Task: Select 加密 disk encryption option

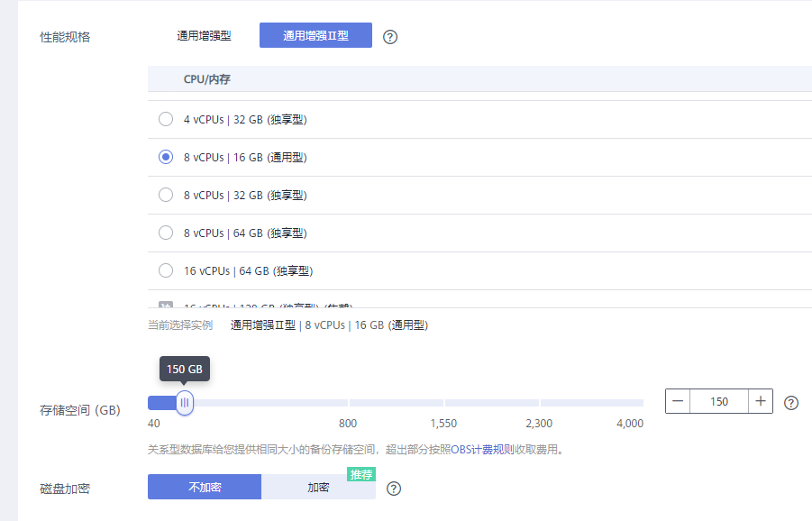Action: 318,487
